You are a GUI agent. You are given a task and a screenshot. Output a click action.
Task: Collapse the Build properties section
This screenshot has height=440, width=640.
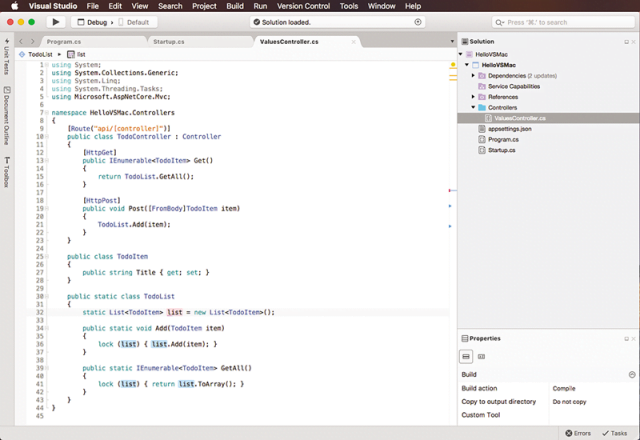631,374
